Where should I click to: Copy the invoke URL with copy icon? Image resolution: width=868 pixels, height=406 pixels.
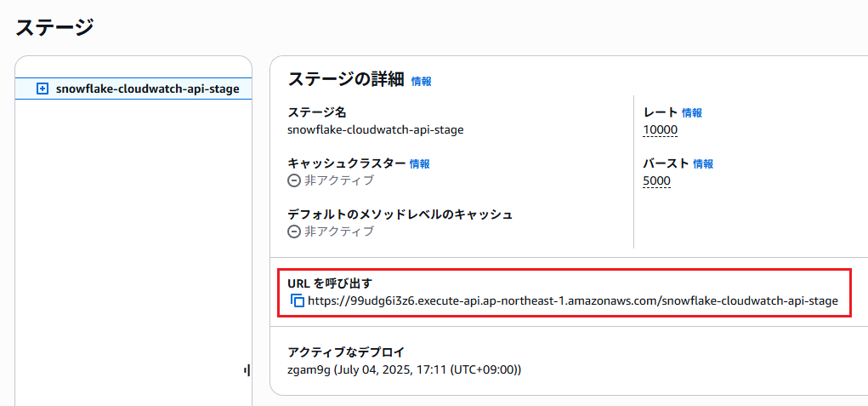298,300
